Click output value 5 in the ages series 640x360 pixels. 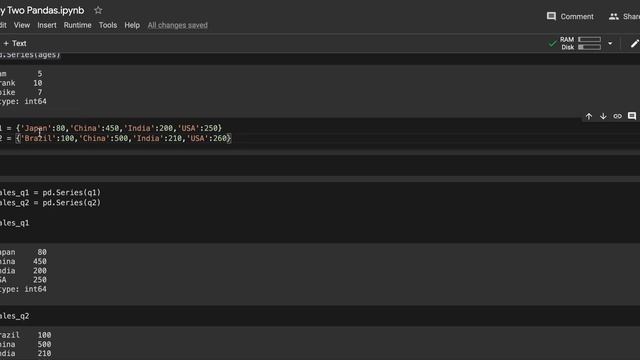pyautogui.click(x=40, y=74)
